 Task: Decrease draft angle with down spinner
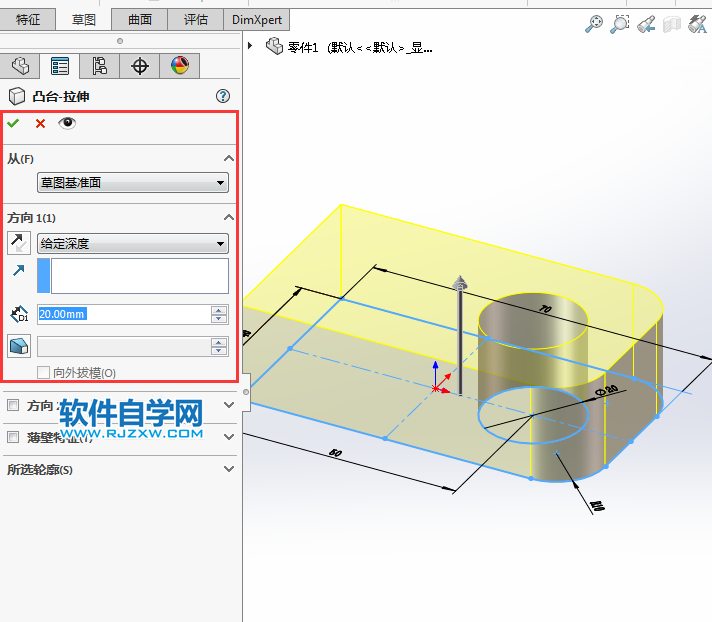(219, 351)
